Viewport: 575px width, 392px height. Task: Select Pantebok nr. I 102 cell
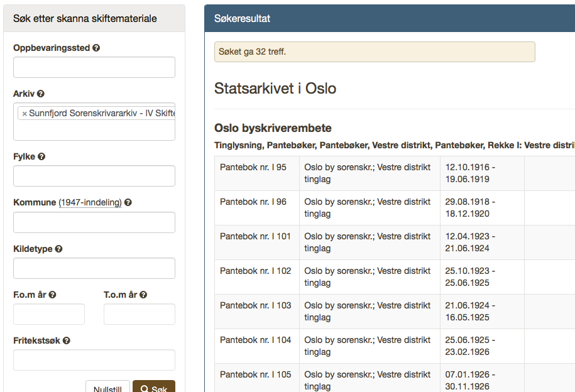coord(257,277)
